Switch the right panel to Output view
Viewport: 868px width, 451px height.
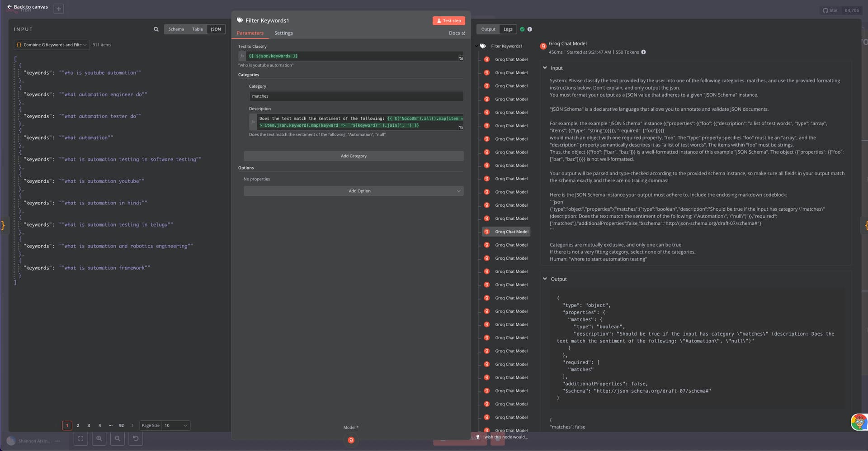click(x=488, y=29)
